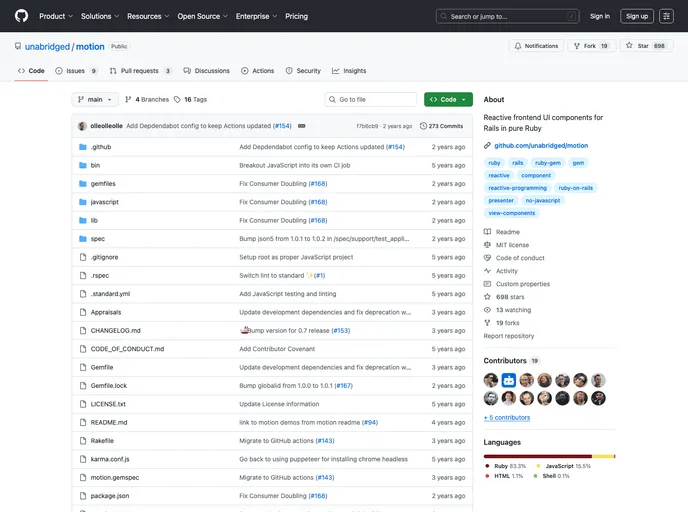Open the .github folder icon
This screenshot has height=512, width=688.
click(x=82, y=147)
